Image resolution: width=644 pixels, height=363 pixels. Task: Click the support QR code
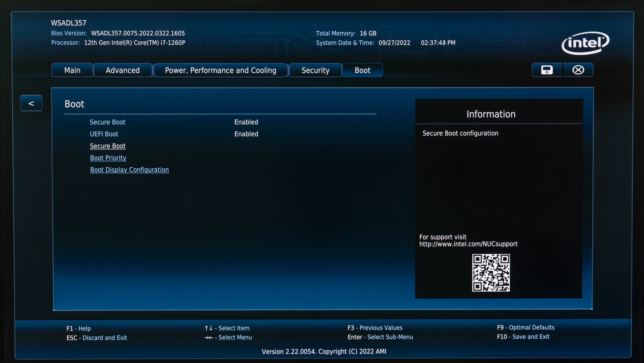pos(491,273)
